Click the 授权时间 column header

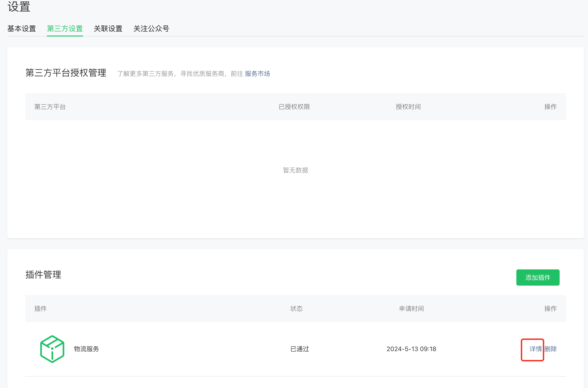coord(408,107)
